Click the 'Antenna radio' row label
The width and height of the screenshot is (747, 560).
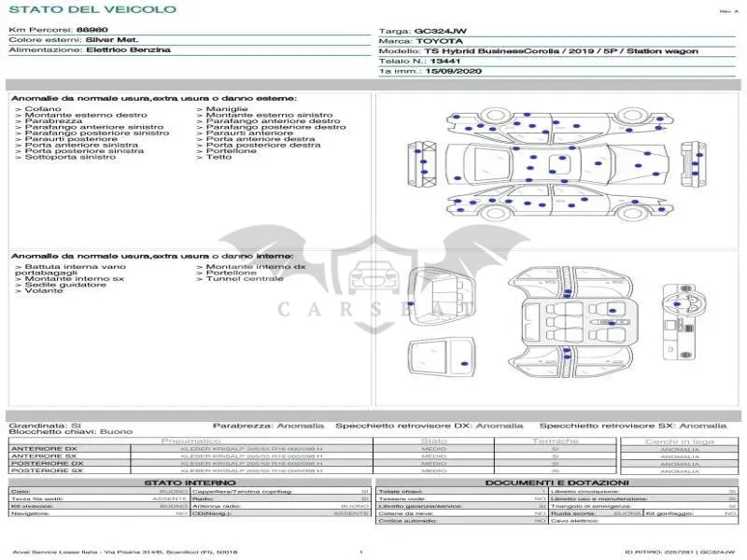click(217, 506)
